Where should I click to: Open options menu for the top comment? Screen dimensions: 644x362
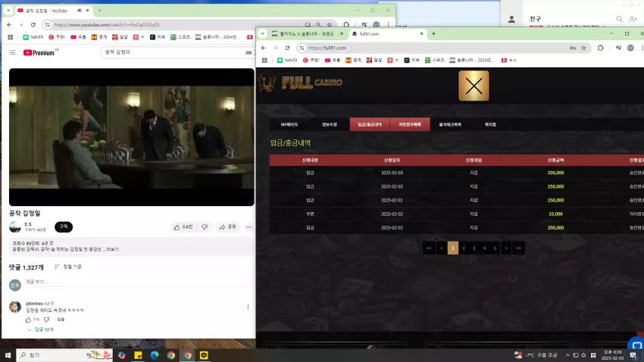pos(248,307)
